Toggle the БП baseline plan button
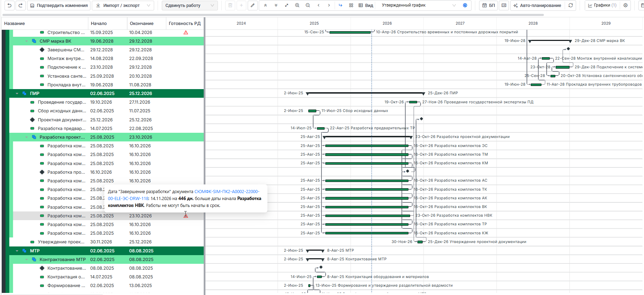 pyautogui.click(x=489, y=6)
